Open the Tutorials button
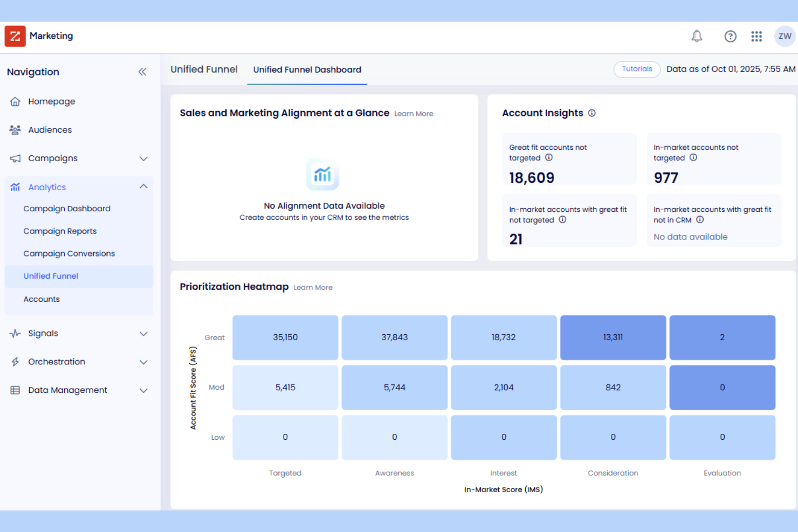The height and width of the screenshot is (532, 798). coord(637,69)
